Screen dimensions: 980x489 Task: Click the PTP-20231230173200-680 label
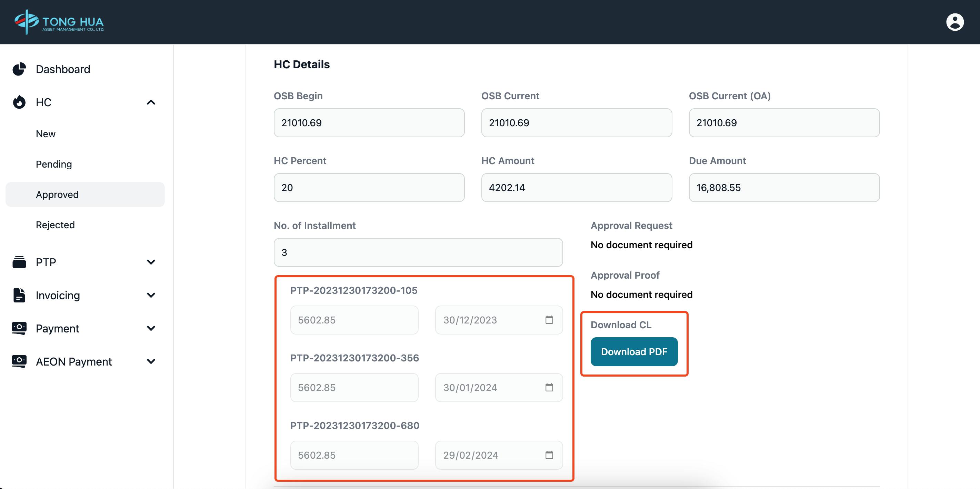coord(354,426)
